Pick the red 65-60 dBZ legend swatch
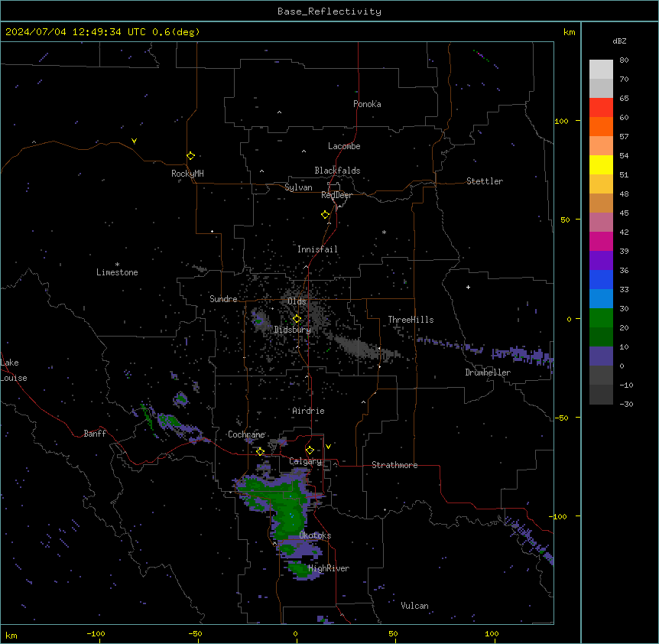Viewport: 659px width, 644px height. 601,107
